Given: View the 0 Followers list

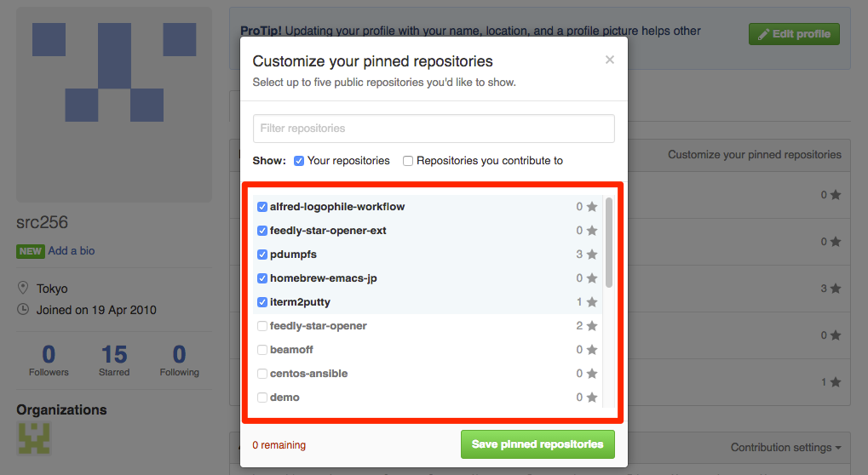Looking at the screenshot, I should [x=49, y=360].
